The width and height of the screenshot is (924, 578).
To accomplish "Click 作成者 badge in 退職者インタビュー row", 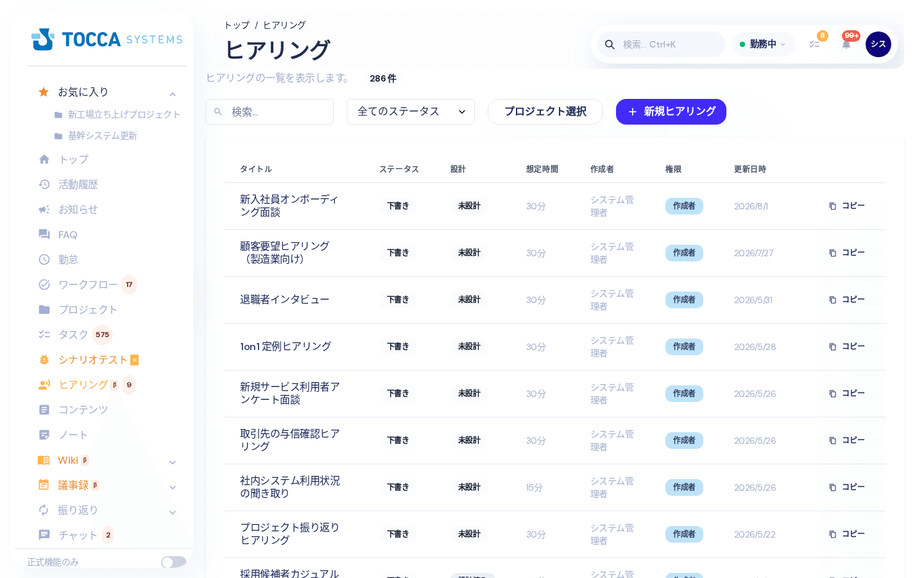I will pyautogui.click(x=684, y=300).
